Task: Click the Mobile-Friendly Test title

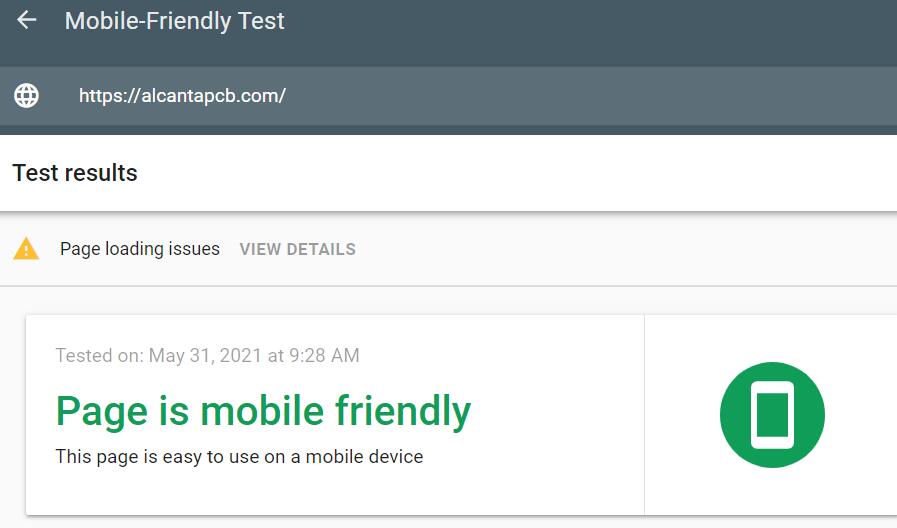Action: [174, 21]
